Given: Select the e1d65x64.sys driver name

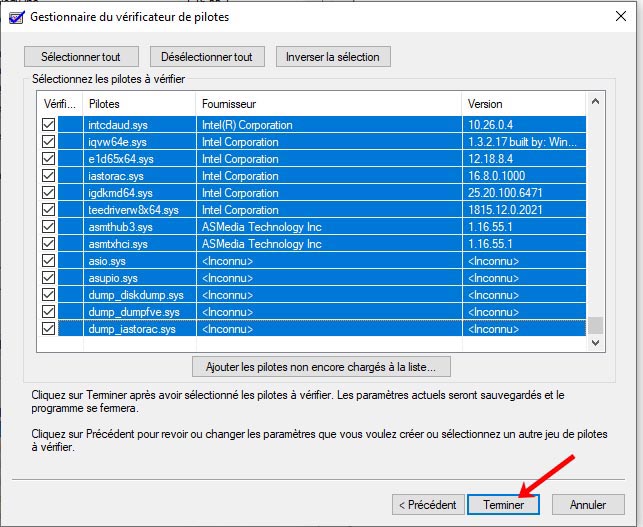Looking at the screenshot, I should tap(121, 159).
